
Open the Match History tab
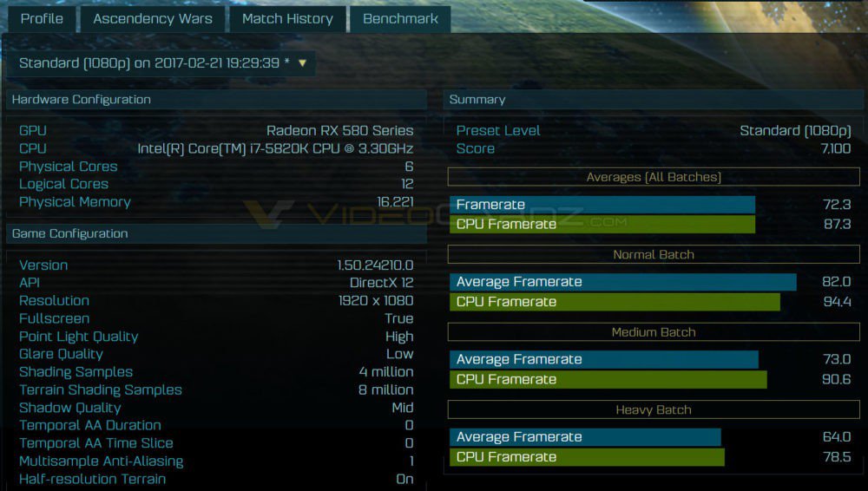[x=287, y=18]
